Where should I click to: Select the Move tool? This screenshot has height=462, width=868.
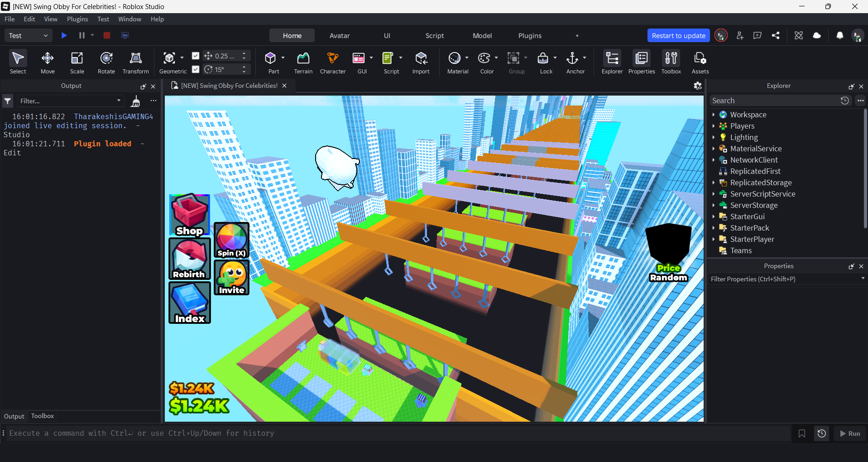point(48,63)
